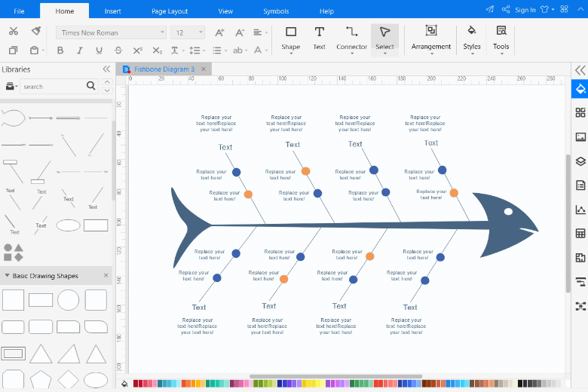Viewport: 588px width, 392px height.
Task: Click the vertical canvas scrollbar
Action: (x=568, y=223)
